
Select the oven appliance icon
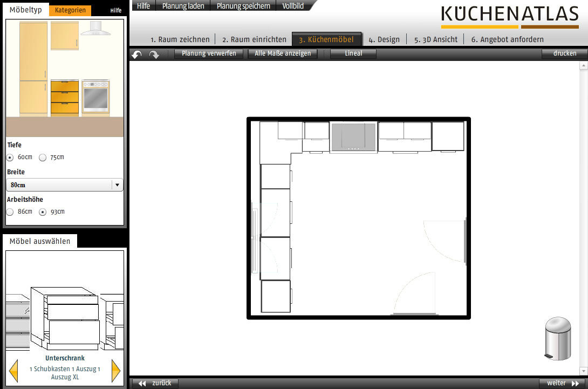click(95, 98)
